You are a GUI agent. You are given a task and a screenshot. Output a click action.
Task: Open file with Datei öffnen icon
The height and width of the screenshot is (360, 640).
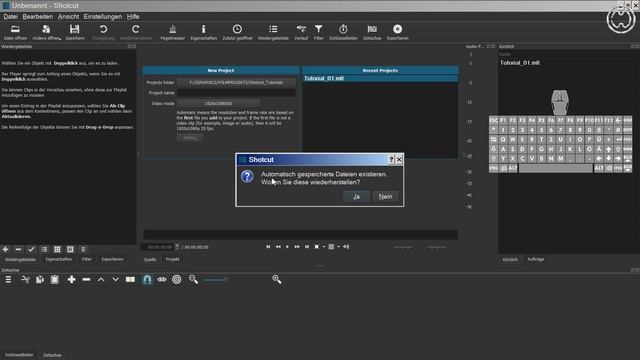15,32
